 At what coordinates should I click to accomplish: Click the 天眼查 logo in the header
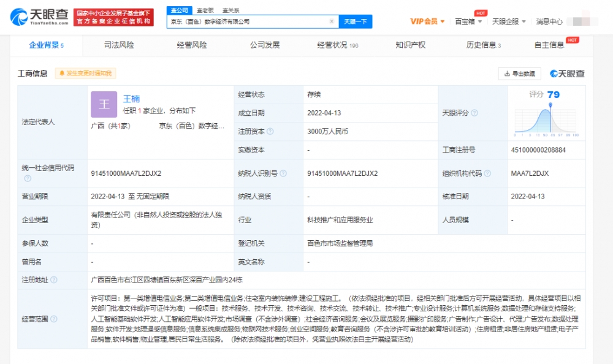39,17
